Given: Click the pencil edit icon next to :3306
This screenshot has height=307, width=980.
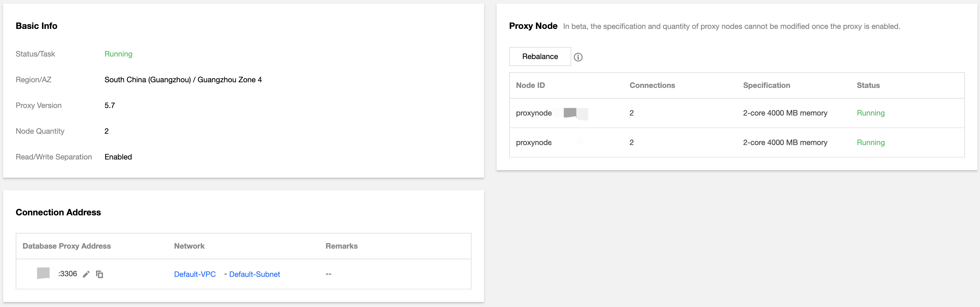Looking at the screenshot, I should click(86, 274).
